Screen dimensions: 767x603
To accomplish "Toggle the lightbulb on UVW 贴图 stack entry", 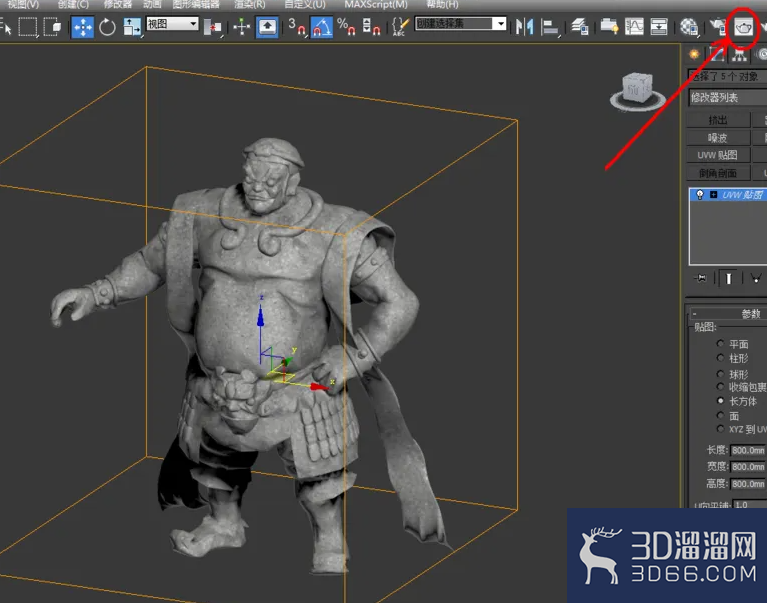I will coord(700,195).
